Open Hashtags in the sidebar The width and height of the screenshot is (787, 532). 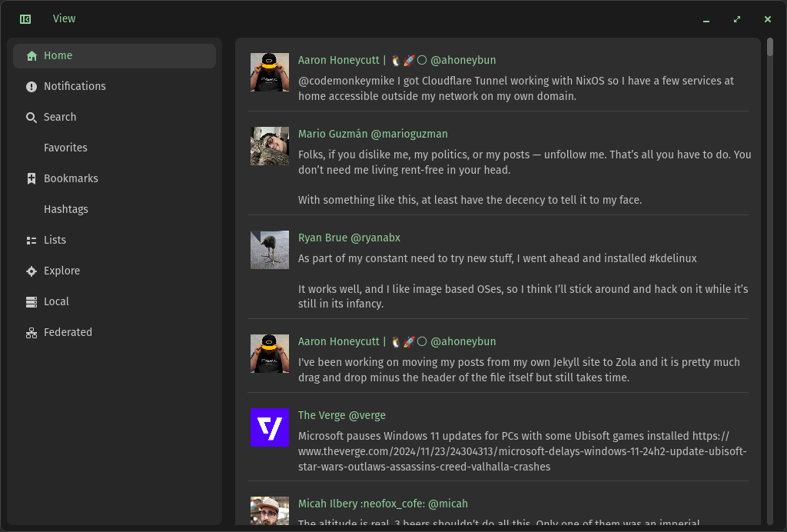(66, 209)
